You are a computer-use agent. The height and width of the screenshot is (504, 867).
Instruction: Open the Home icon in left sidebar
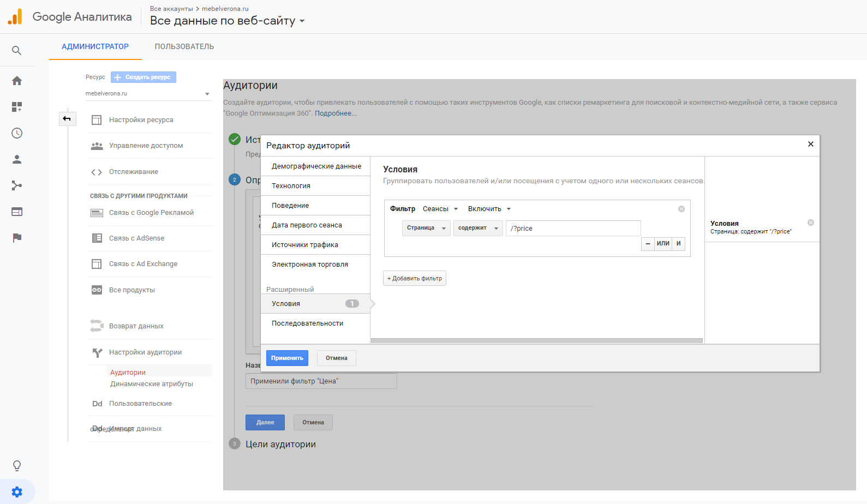click(x=17, y=81)
